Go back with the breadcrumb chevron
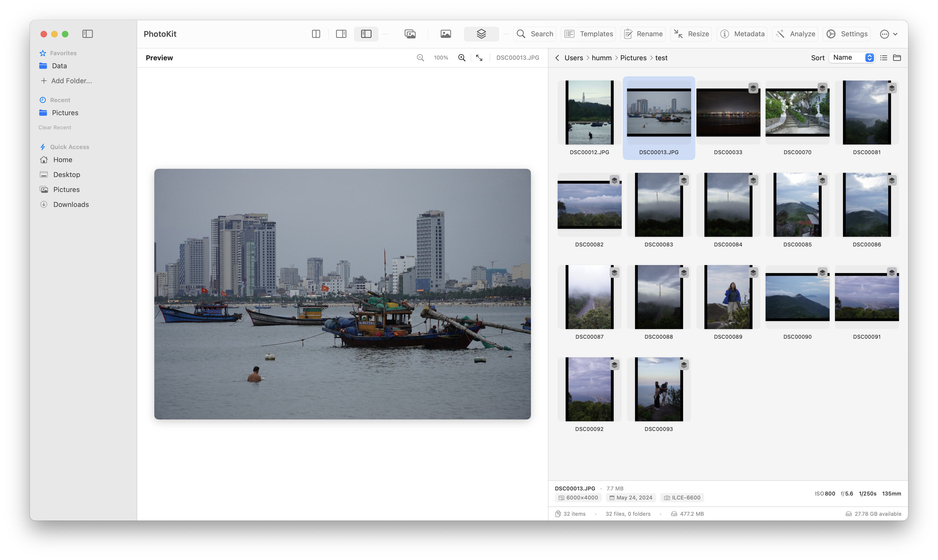The width and height of the screenshot is (938, 560). point(557,58)
